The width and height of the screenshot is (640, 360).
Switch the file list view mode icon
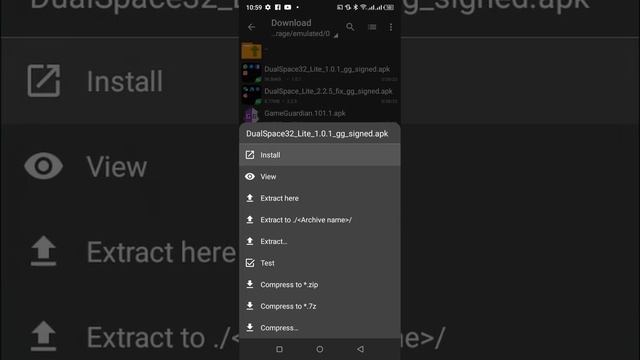click(372, 27)
